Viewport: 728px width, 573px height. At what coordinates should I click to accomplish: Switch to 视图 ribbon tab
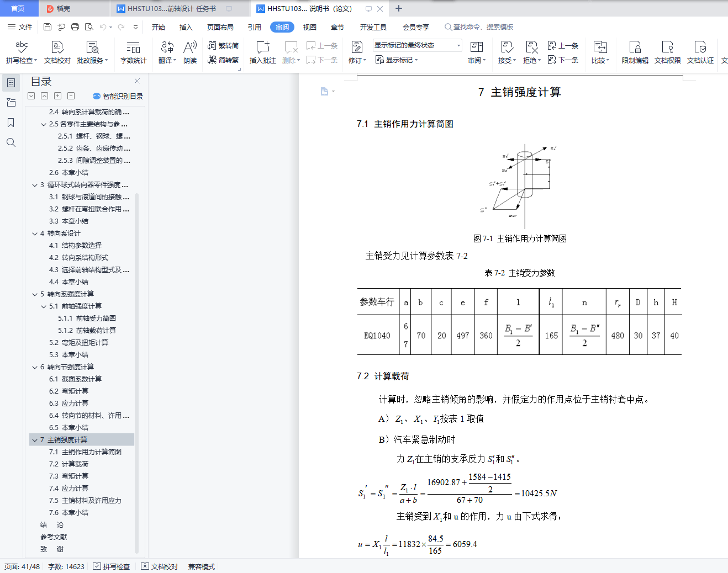[310, 27]
